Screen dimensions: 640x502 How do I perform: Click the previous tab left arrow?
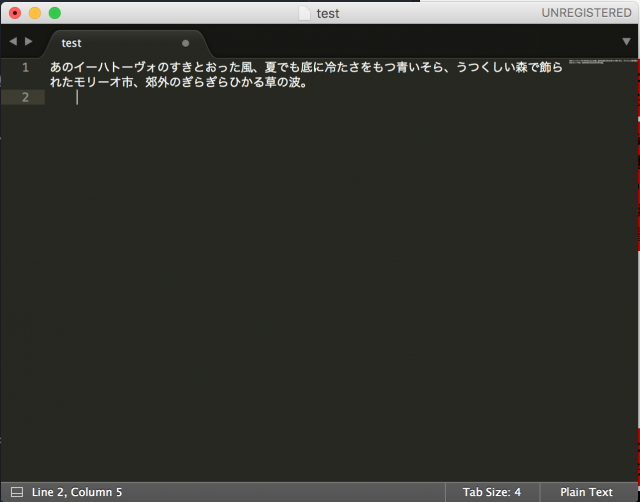point(13,42)
